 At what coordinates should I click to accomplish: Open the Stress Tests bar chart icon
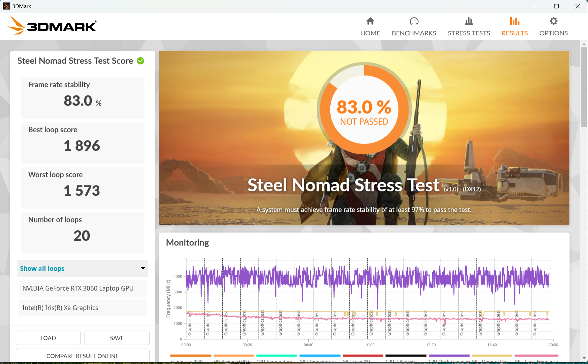[469, 21]
